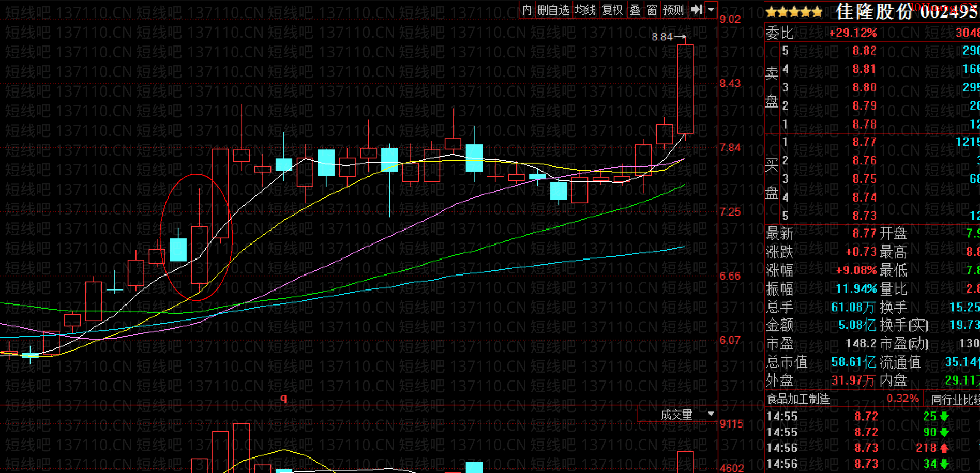Screen dimensions: 980x473
Task: Click the 8.84 high price marker label
Action: coord(662,37)
